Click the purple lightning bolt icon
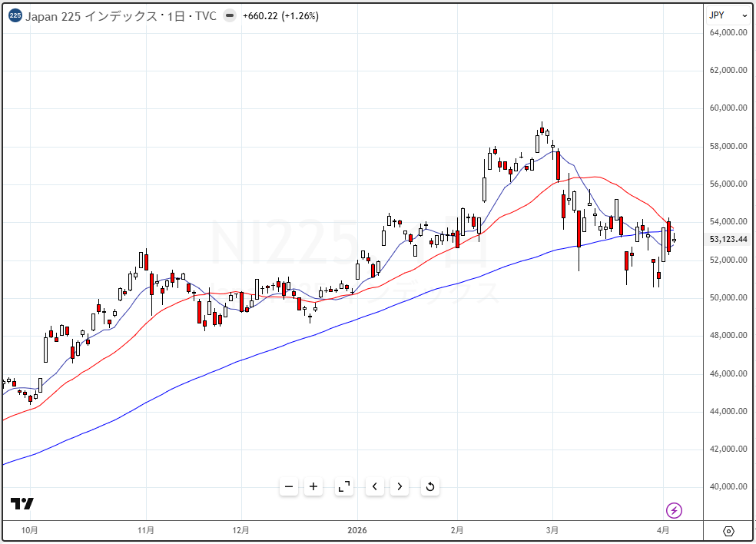 (x=674, y=510)
